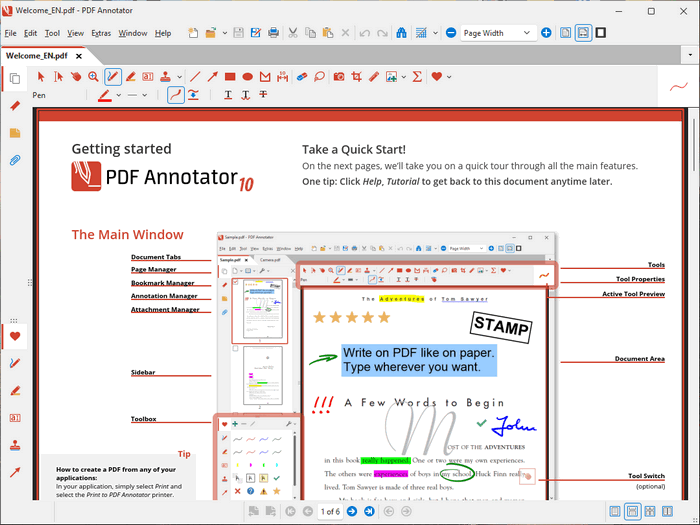Expand the Insert Image dropdown arrow

[x=404, y=77]
